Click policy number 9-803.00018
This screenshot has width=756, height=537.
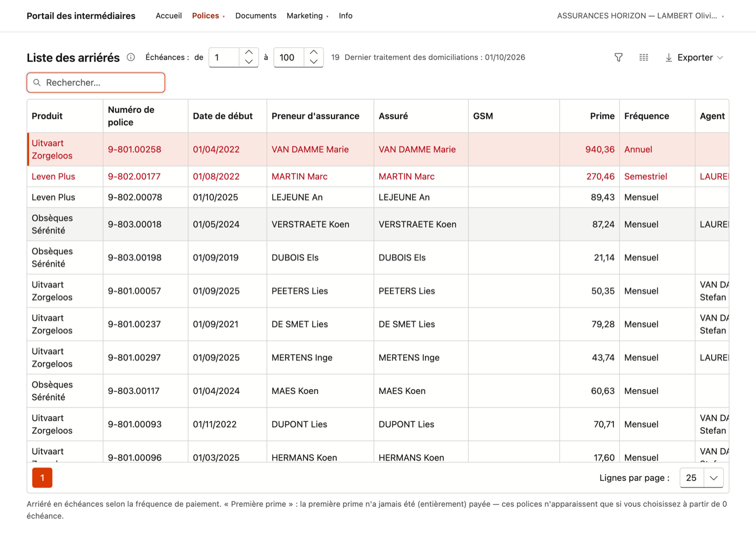pos(134,225)
